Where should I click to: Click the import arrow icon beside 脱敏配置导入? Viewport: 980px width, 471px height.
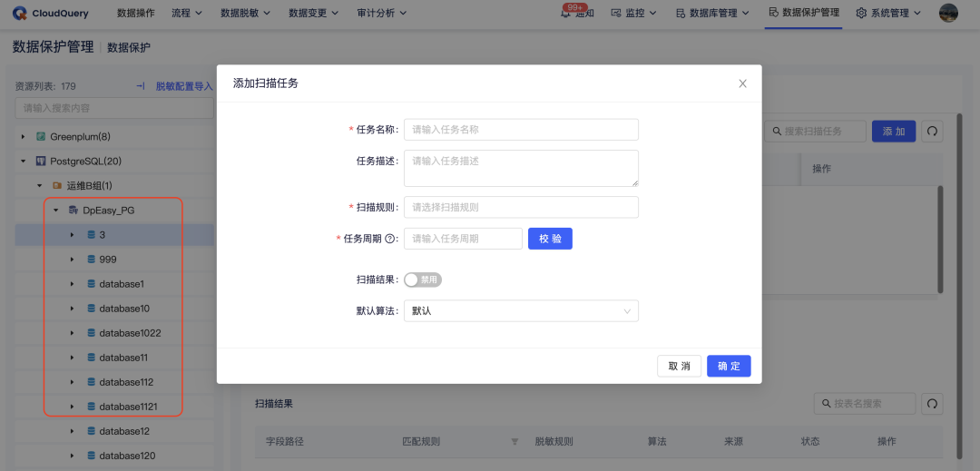(x=141, y=86)
